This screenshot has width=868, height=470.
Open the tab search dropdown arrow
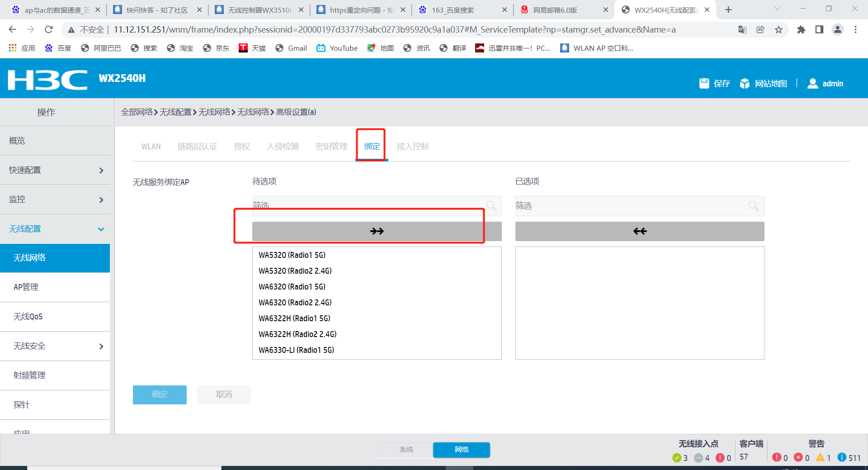(x=777, y=9)
